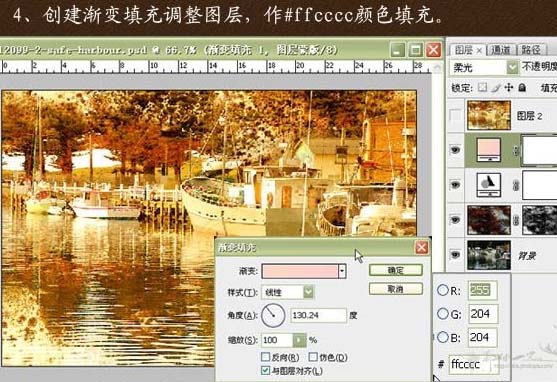Viewport: 557px width, 382px height.
Task: Close the gradient fill dialog
Action: tap(422, 247)
